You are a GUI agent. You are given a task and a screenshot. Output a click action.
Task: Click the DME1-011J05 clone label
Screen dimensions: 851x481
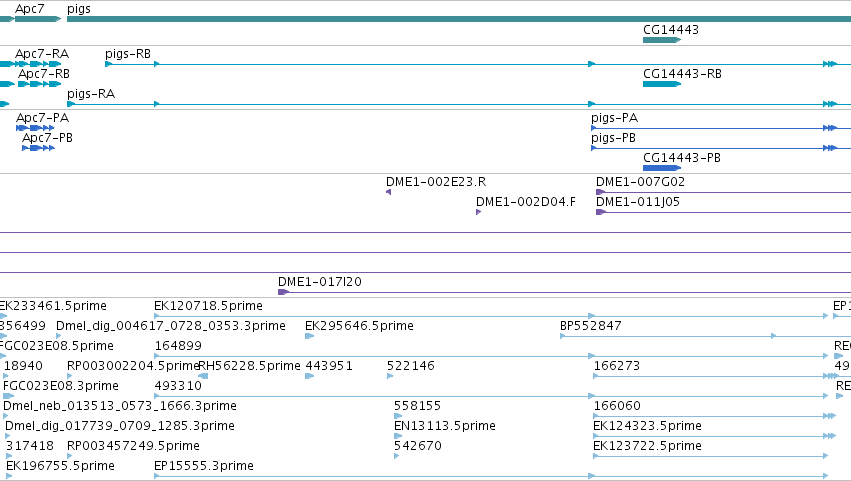[638, 202]
